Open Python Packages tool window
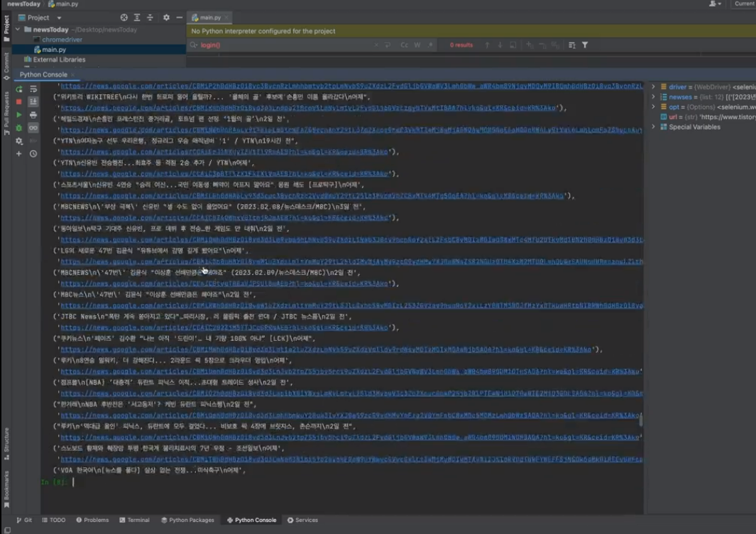756x534 pixels. point(187,520)
